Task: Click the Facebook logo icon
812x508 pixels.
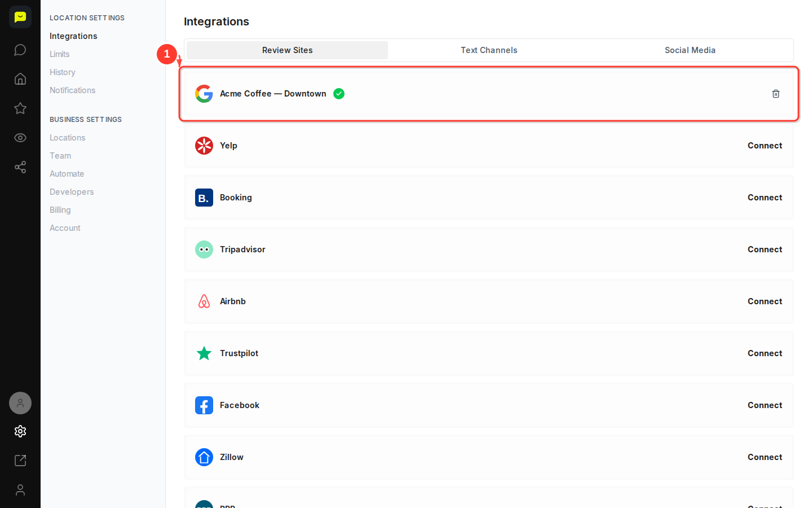Action: (204, 405)
